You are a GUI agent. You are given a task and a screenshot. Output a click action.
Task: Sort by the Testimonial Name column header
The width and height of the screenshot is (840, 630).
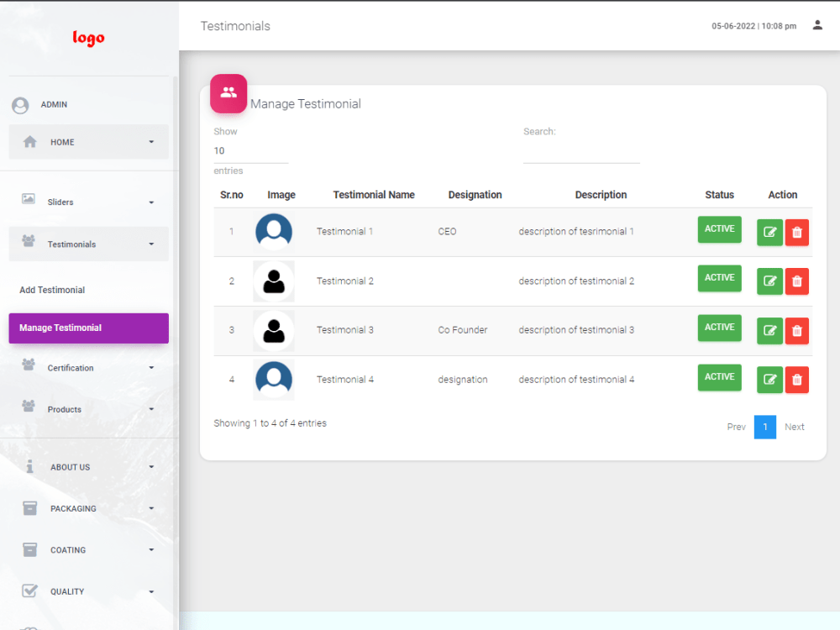click(374, 195)
